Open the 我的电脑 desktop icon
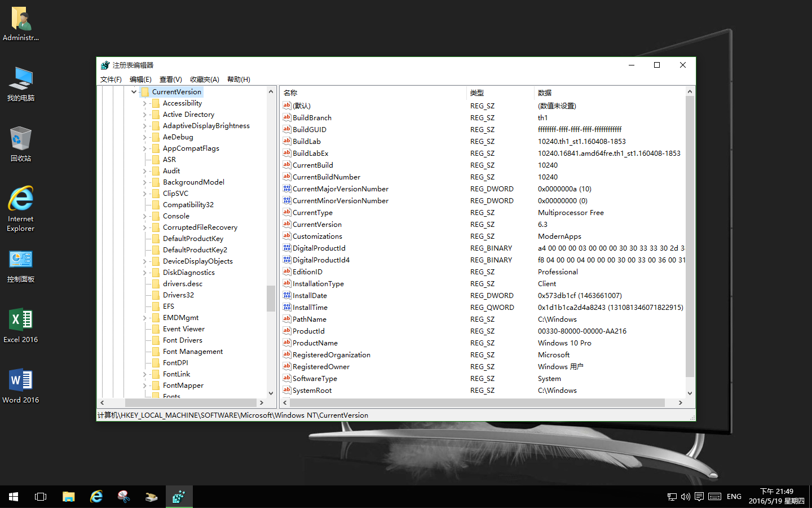Screen dimensions: 812x508 tap(21, 84)
